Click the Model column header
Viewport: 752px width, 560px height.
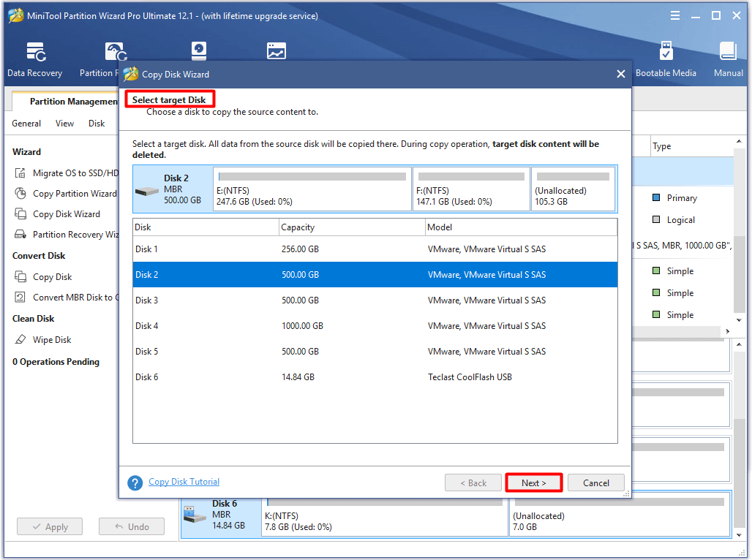tap(522, 227)
